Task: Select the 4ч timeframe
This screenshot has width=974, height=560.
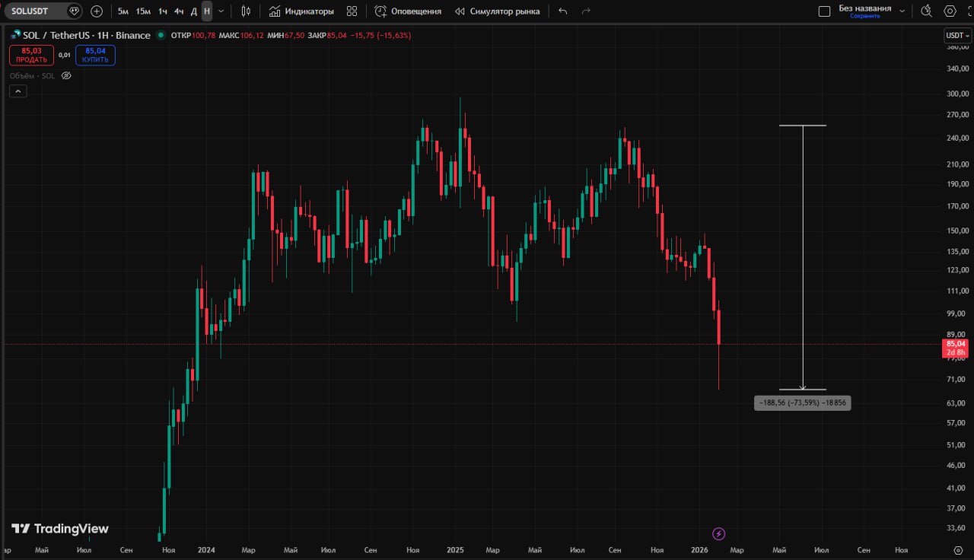Action: (179, 11)
